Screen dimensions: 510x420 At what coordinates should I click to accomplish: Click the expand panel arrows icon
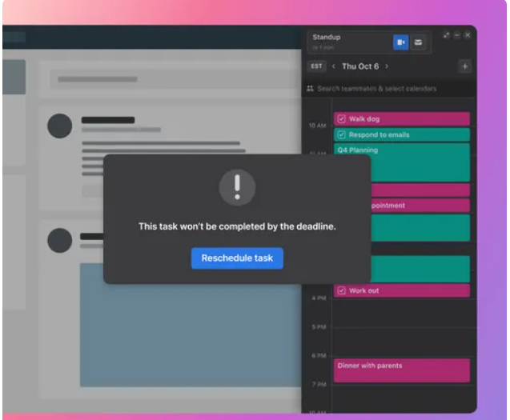[447, 35]
